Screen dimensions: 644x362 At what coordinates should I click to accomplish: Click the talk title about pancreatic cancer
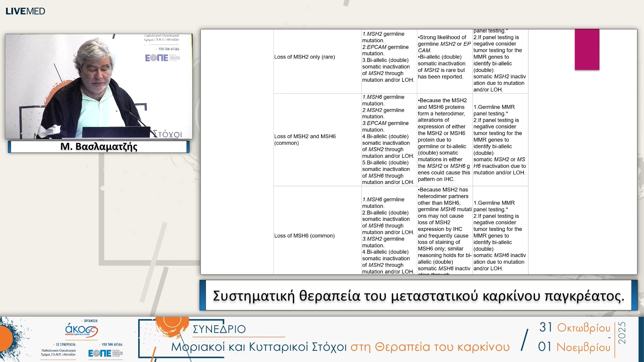click(x=418, y=296)
